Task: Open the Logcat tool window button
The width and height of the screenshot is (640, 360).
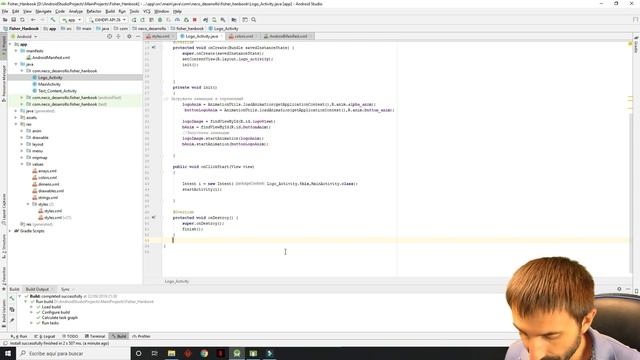Action: (x=45, y=336)
